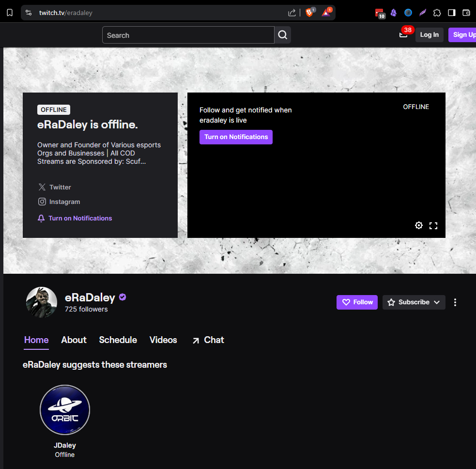Open the purple crystal extension icon

(393, 13)
